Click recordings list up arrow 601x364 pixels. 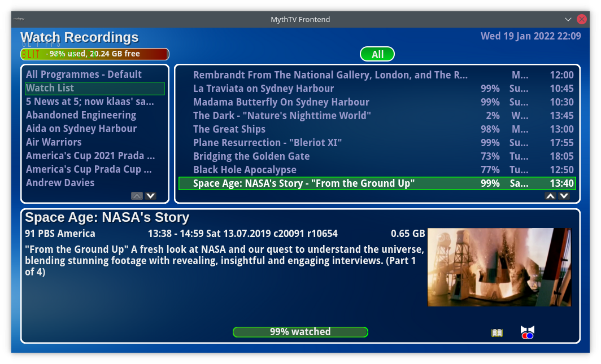[550, 196]
